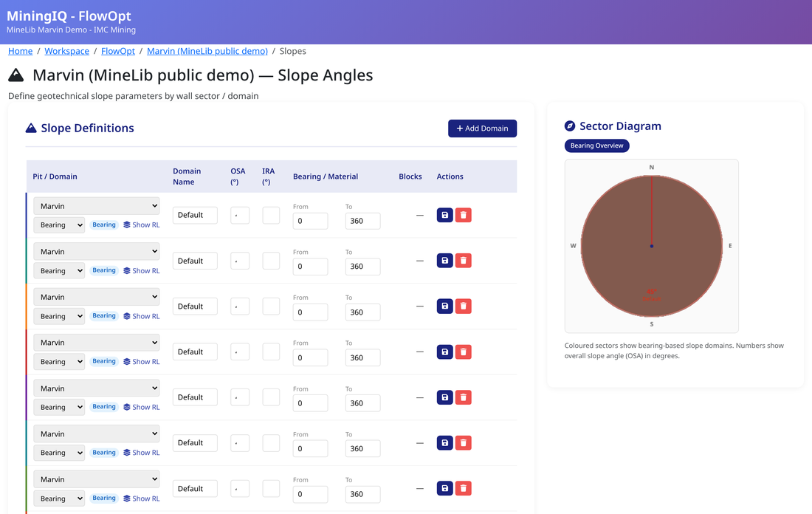Open the Marvin pit dropdown in sixth row

click(x=96, y=434)
